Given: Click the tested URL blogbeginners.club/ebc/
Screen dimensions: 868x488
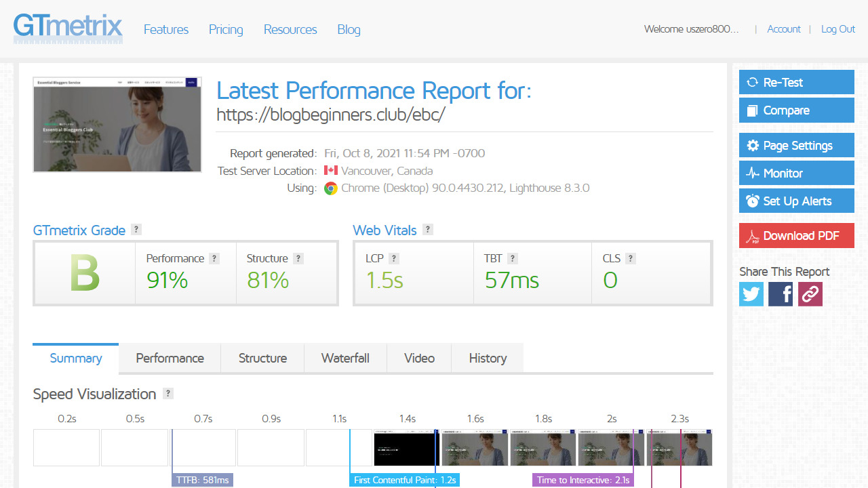Looking at the screenshot, I should point(330,115).
